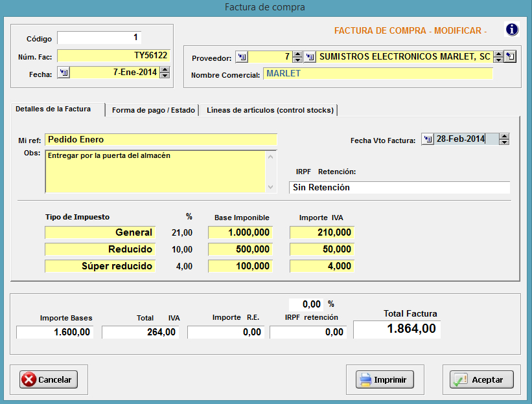Screen dimensions: 532x404
Task: Click the Fecha spinner arrows
Action: [165, 73]
